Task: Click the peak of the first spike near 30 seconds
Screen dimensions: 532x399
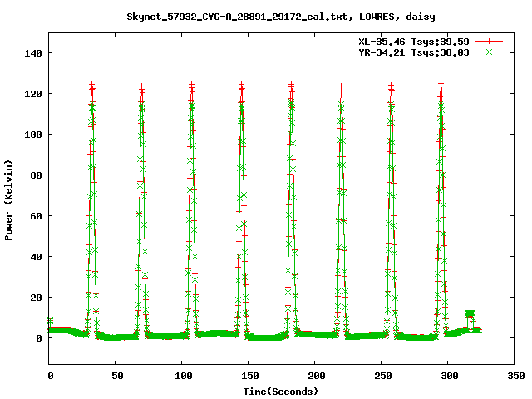Action: tap(91, 85)
